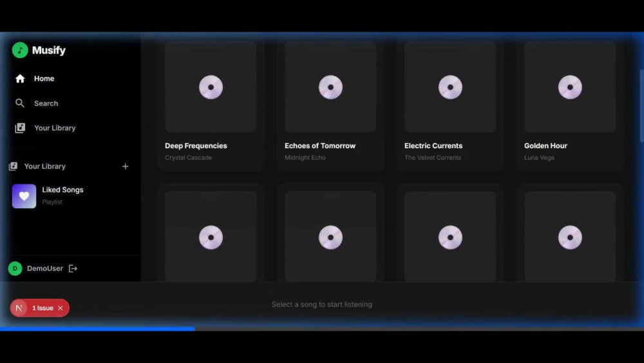Dismiss the 1 Issue badge
This screenshot has width=644, height=363.
(x=61, y=308)
